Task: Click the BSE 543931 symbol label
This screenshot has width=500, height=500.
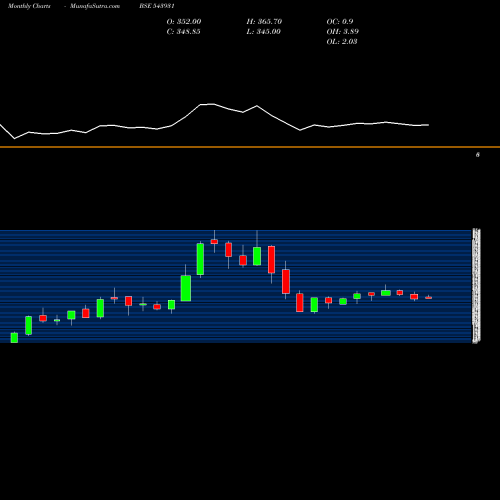Action: tap(157, 6)
